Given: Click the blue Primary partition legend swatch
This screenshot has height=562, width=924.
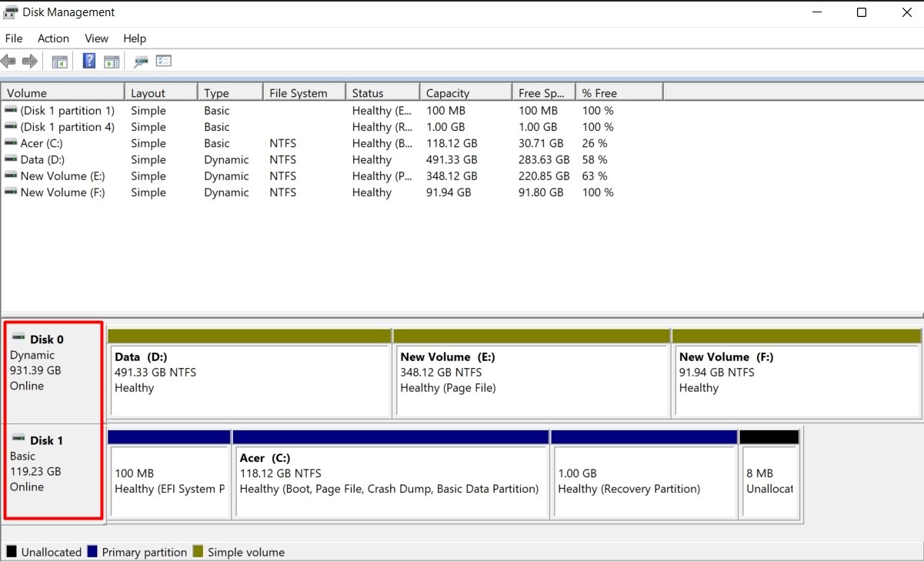Looking at the screenshot, I should pos(92,551).
